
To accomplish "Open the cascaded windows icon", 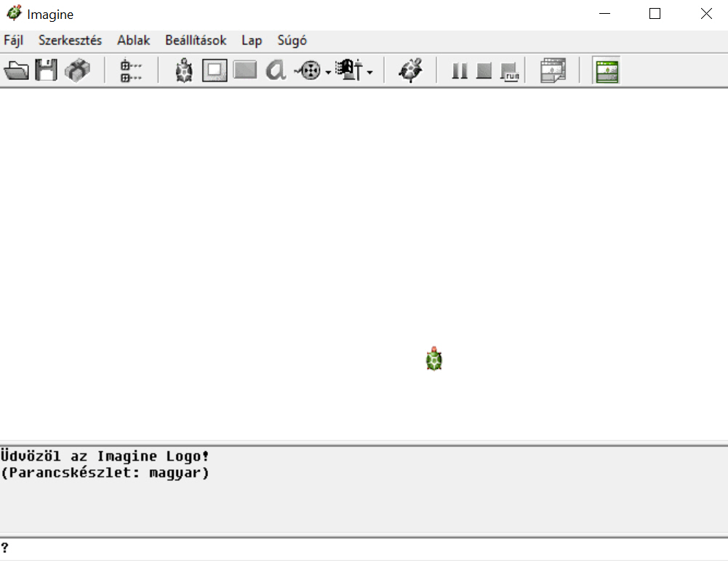I will point(553,71).
